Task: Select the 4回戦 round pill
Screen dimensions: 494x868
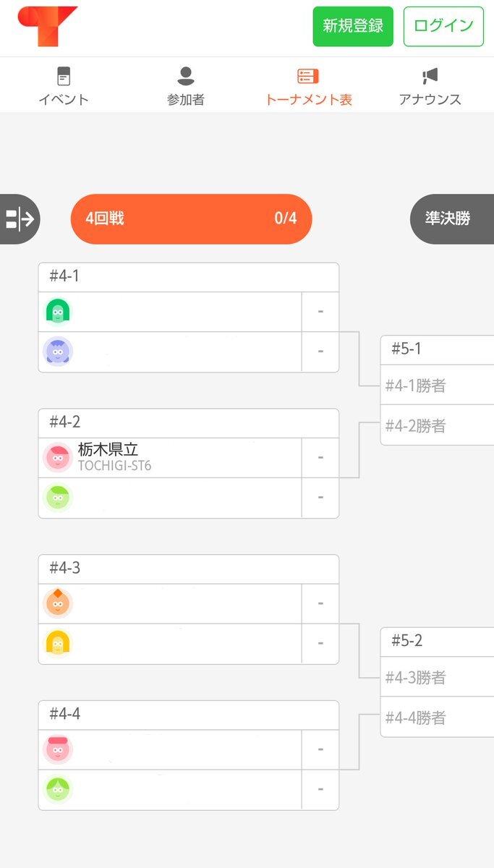Action: click(191, 218)
